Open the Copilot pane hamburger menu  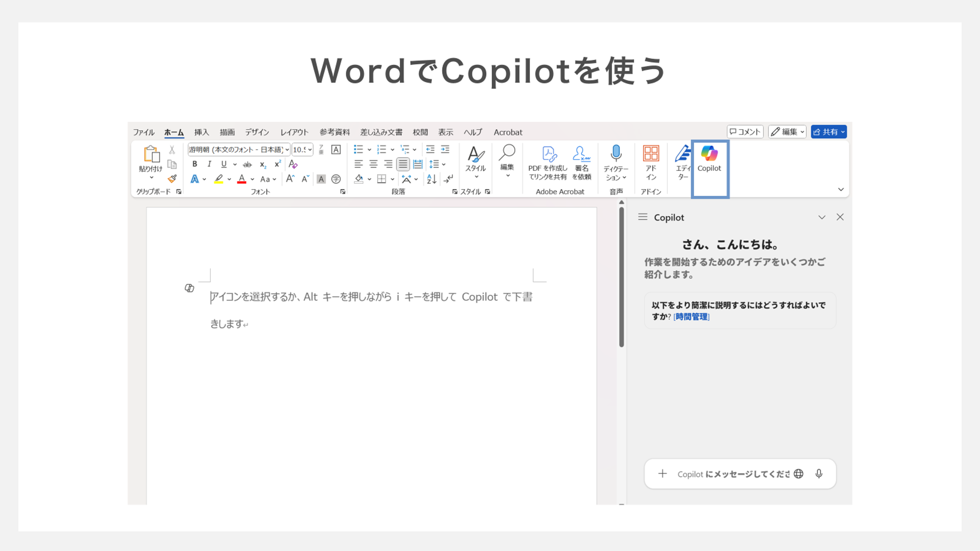[643, 217]
